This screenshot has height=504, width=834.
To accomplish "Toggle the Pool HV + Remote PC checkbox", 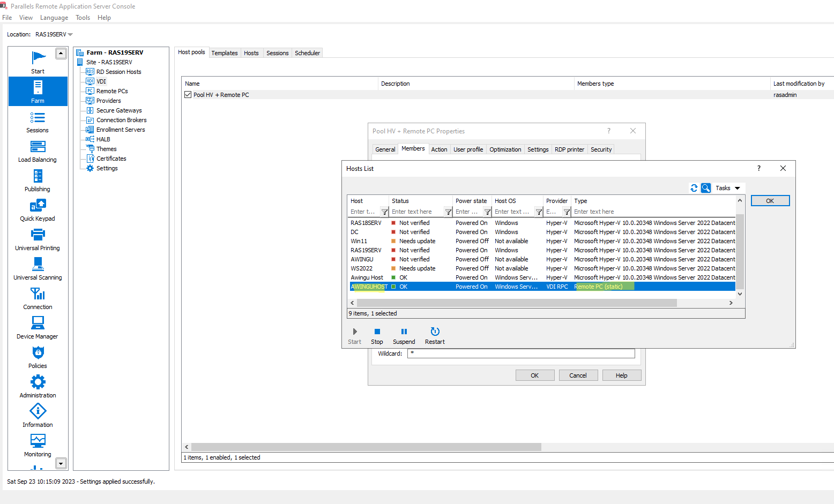I will (x=188, y=95).
